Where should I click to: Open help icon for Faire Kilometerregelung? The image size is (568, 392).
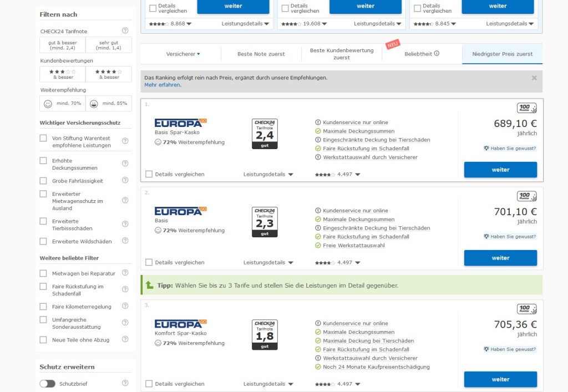click(x=125, y=306)
